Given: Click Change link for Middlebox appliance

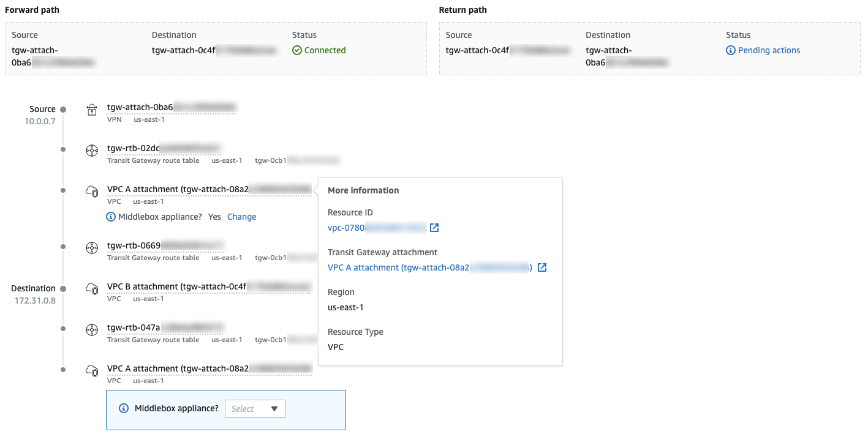Looking at the screenshot, I should [241, 217].
